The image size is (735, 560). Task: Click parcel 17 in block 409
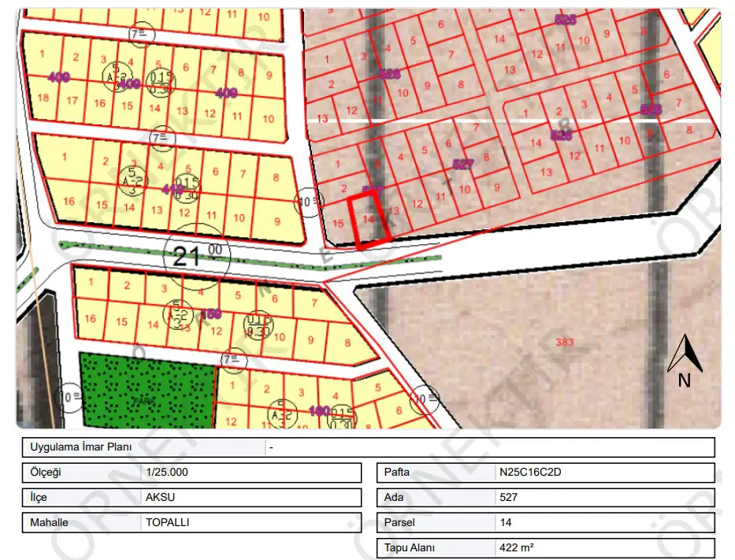(x=72, y=100)
